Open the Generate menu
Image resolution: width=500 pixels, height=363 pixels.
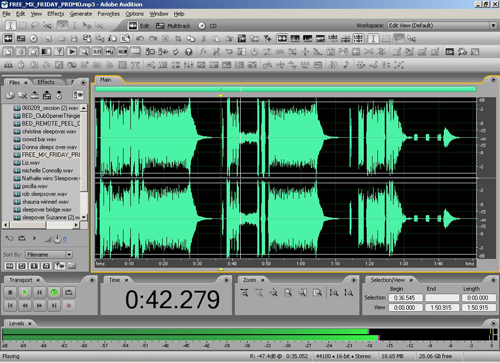pos(81,14)
